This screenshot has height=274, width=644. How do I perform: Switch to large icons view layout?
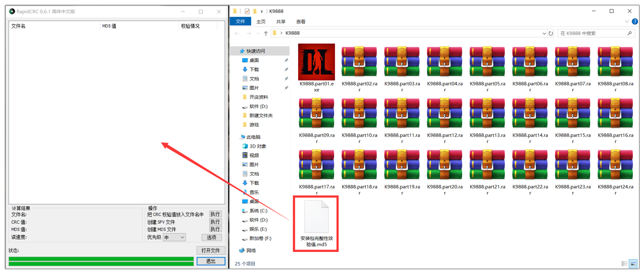tap(633, 264)
